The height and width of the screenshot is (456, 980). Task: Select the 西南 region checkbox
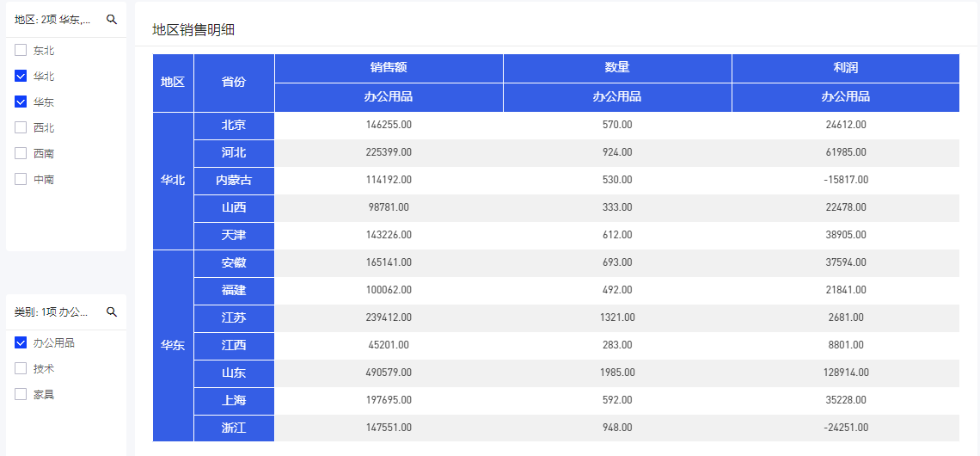point(21,154)
